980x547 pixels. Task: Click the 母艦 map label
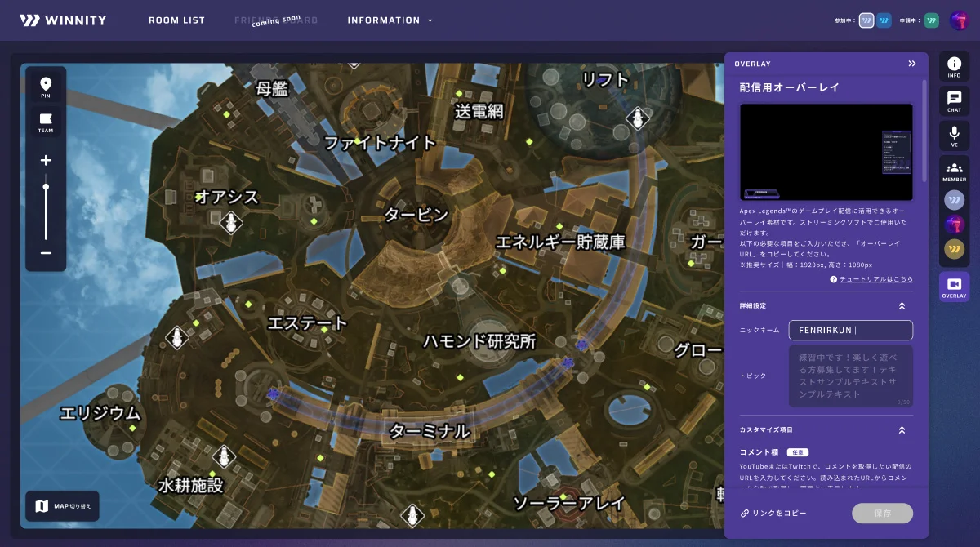click(272, 88)
